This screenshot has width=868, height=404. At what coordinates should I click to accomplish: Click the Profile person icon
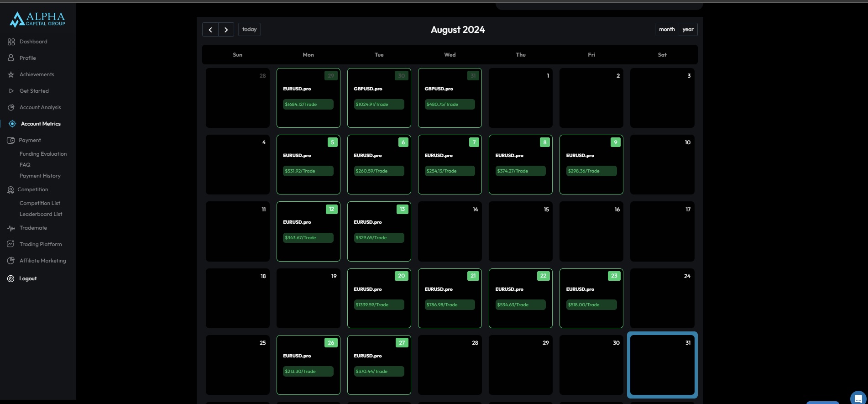(x=11, y=58)
